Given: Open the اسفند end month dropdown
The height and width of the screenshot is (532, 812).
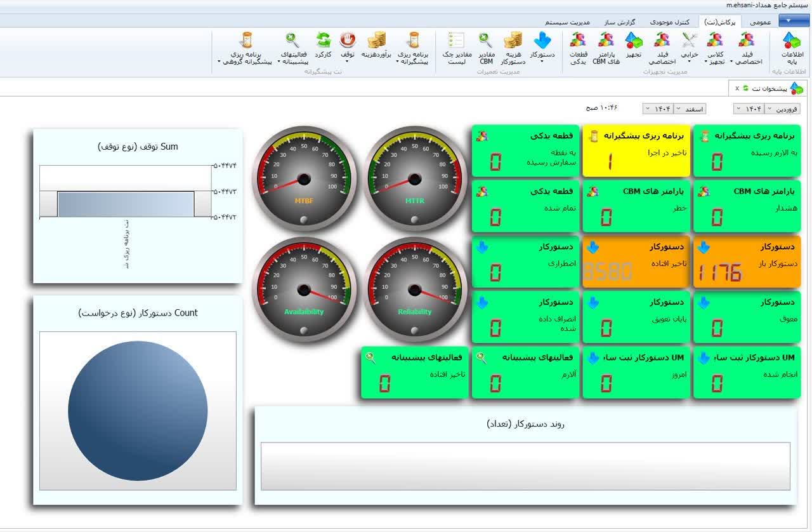Looking at the screenshot, I should click(x=691, y=109).
